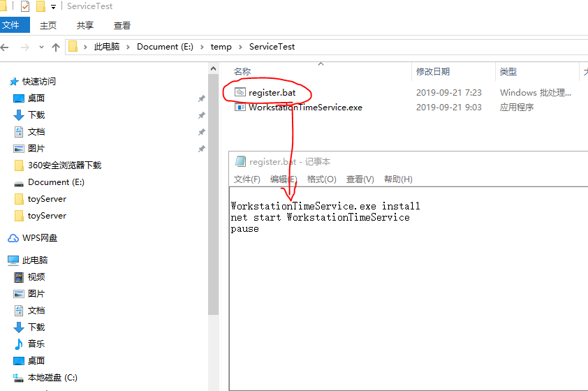Screen dimensions: 588x391
Task: Open 图片 under 此电脑
Action: point(36,294)
